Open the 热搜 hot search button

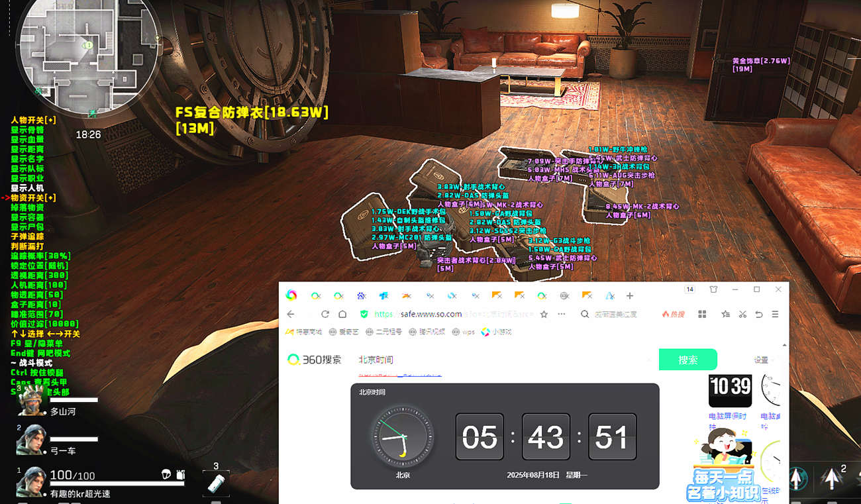point(674,314)
